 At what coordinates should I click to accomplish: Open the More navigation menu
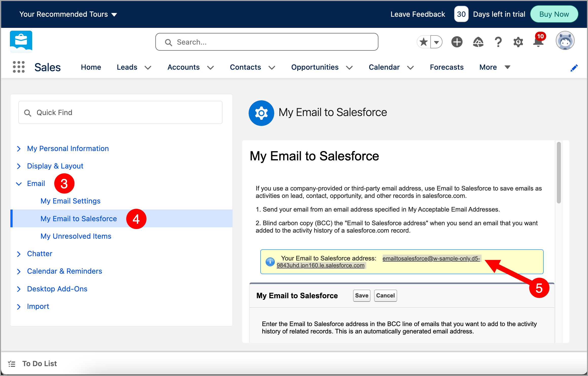tap(495, 67)
